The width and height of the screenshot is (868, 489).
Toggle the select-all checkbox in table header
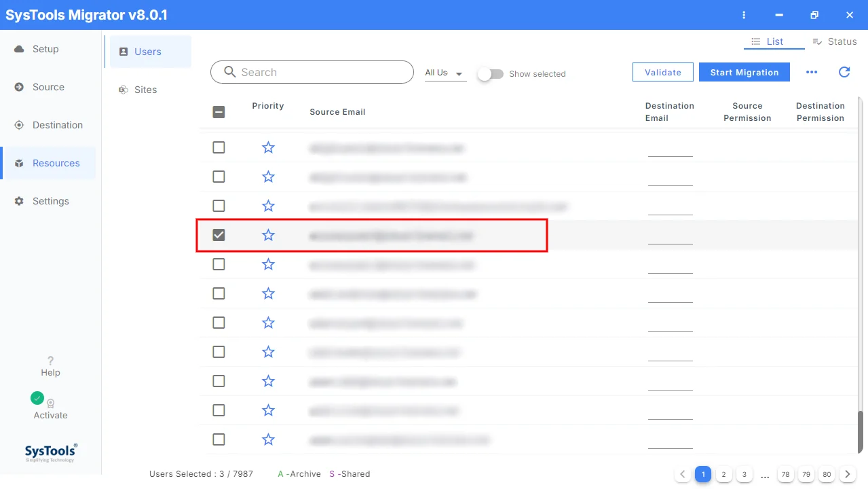(219, 112)
